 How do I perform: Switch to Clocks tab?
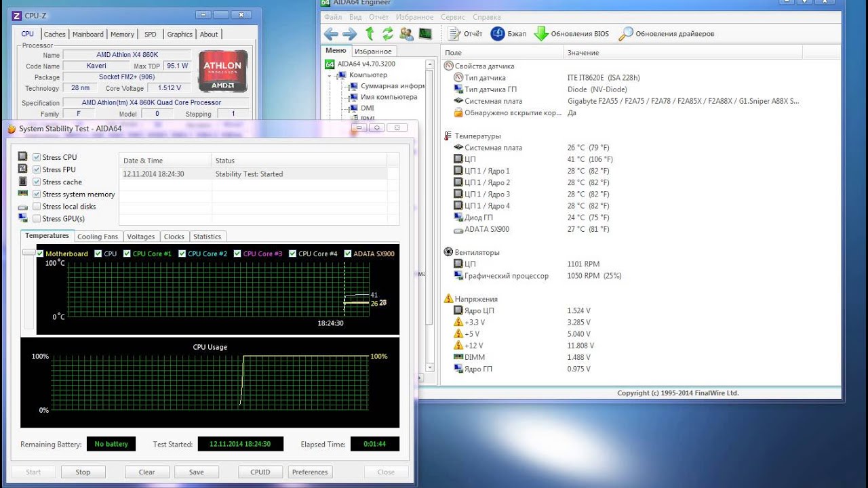174,237
